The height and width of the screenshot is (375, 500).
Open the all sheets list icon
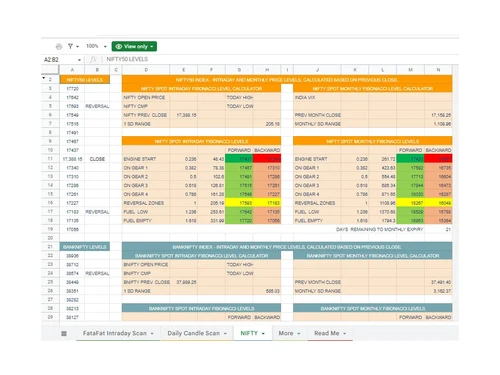(x=64, y=333)
